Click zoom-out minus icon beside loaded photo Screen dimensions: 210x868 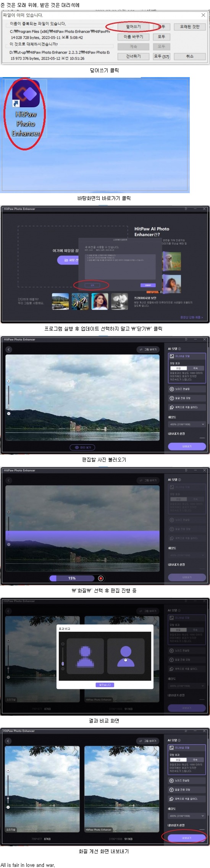tap(8, 413)
